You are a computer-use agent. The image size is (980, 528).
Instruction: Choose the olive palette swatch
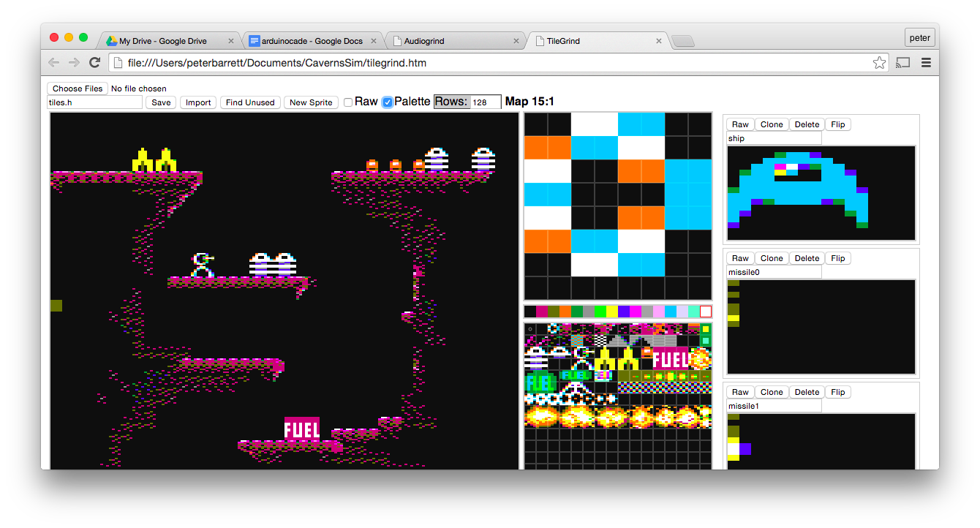click(554, 312)
